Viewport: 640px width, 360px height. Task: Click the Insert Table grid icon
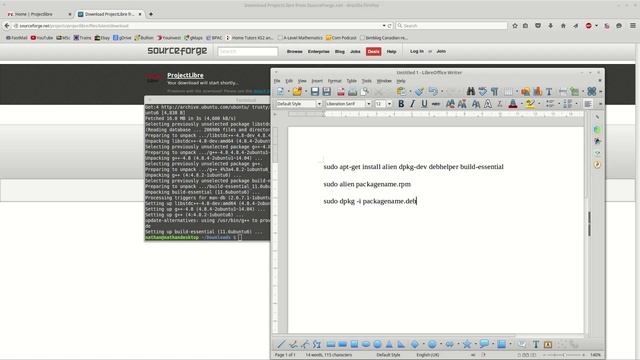(508, 91)
